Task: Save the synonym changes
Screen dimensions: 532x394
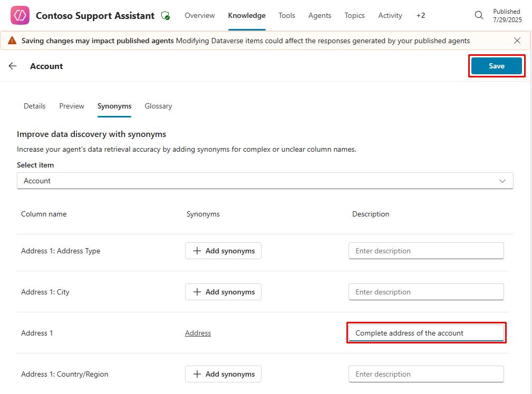Action: pos(496,66)
